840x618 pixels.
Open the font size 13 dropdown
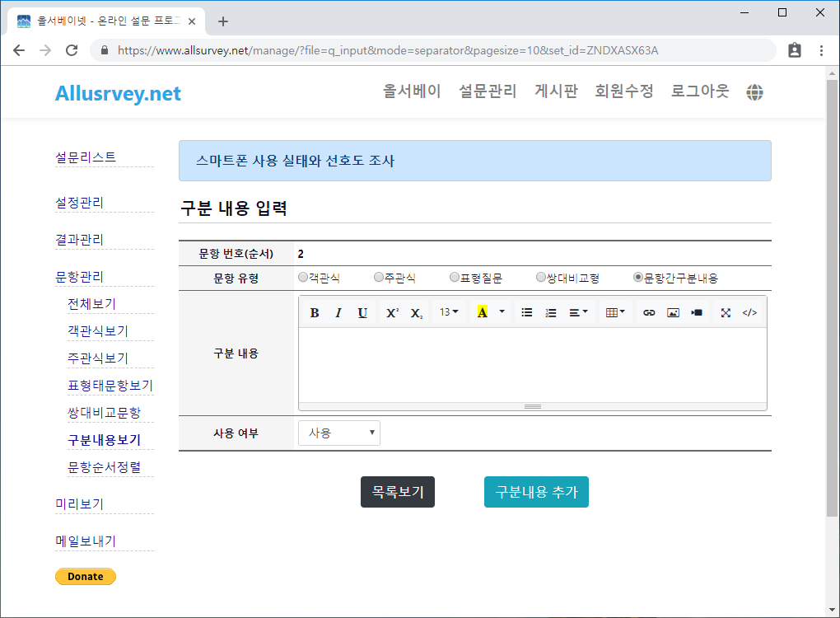coord(449,313)
